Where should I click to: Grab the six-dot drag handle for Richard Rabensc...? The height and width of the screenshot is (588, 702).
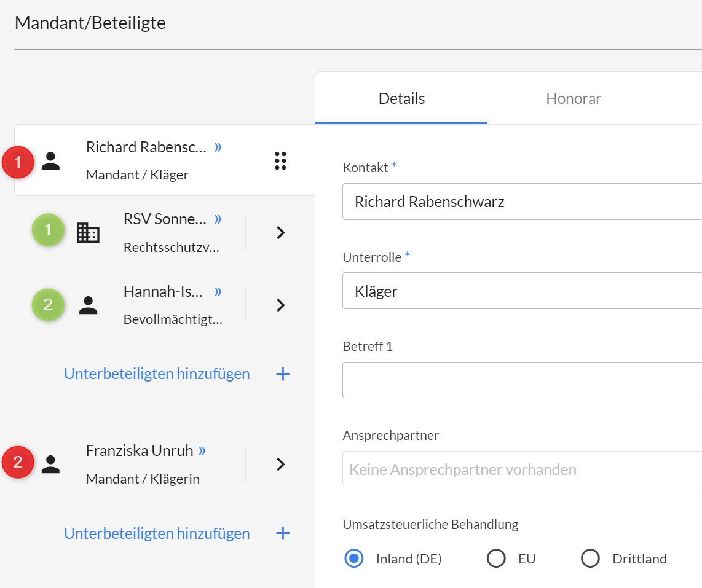point(280,160)
